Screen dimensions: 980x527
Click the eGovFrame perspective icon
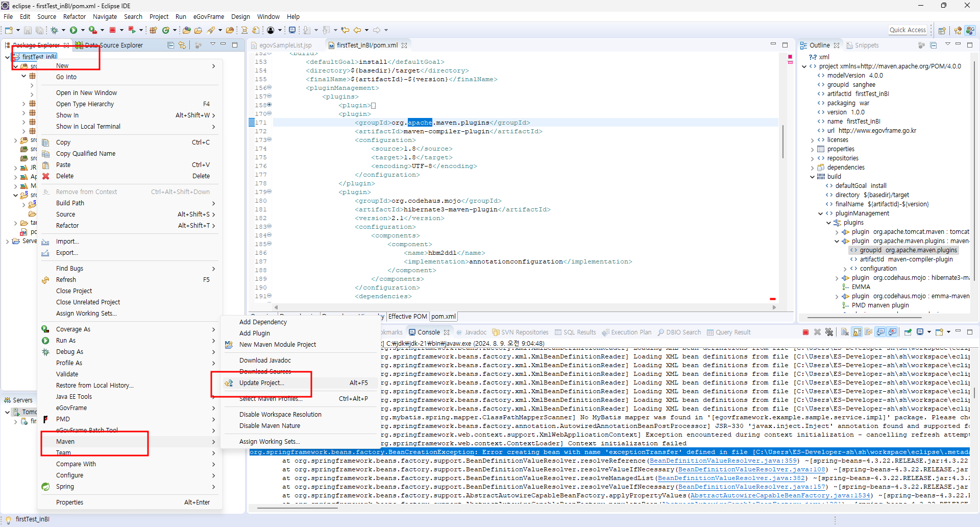(x=970, y=30)
